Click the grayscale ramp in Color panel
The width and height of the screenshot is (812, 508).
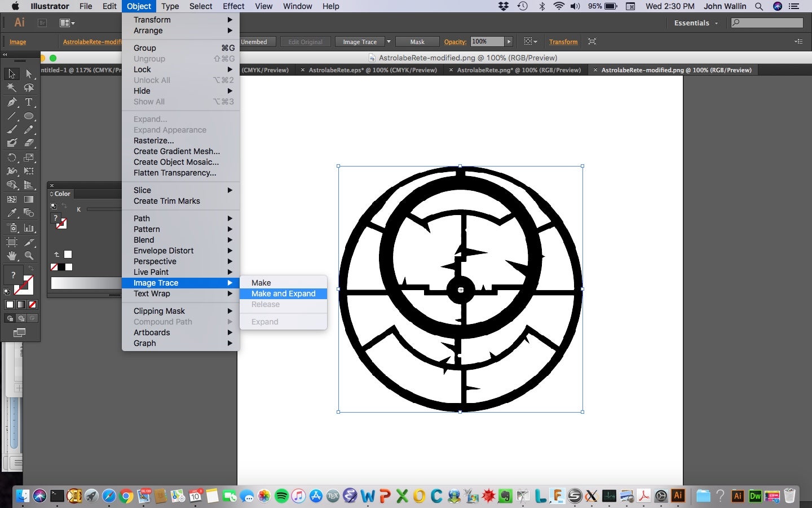86,283
